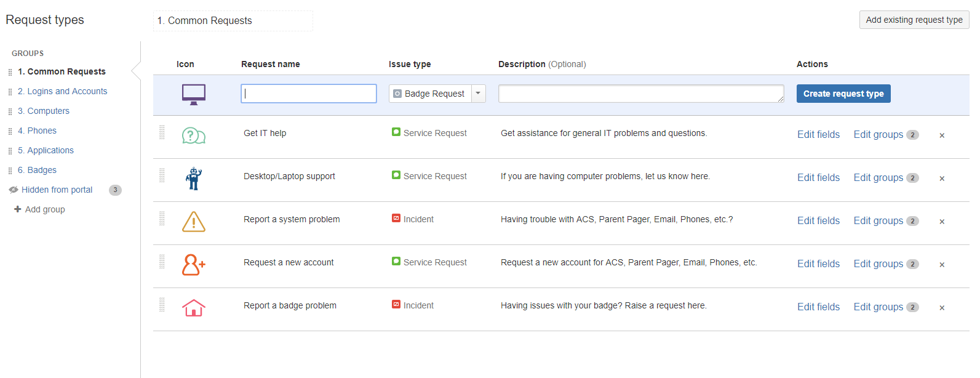Click the add-user icon for Request a new account
The image size is (980, 378).
(x=194, y=265)
